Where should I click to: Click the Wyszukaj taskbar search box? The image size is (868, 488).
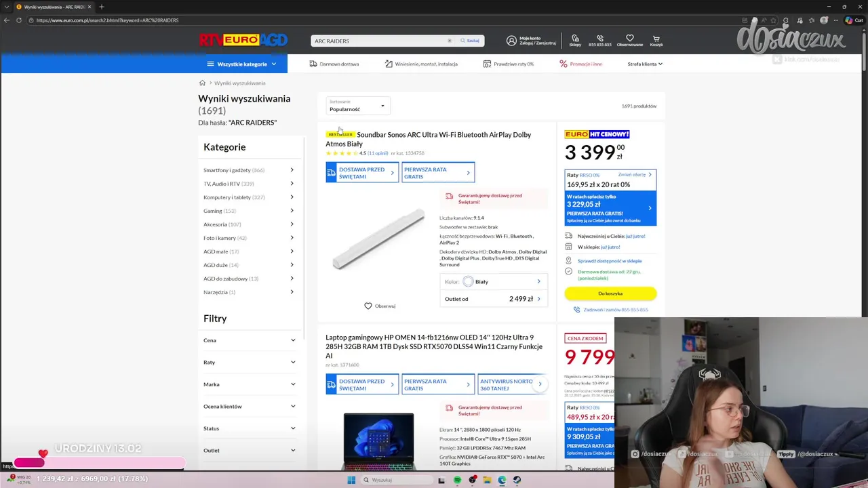(x=396, y=480)
